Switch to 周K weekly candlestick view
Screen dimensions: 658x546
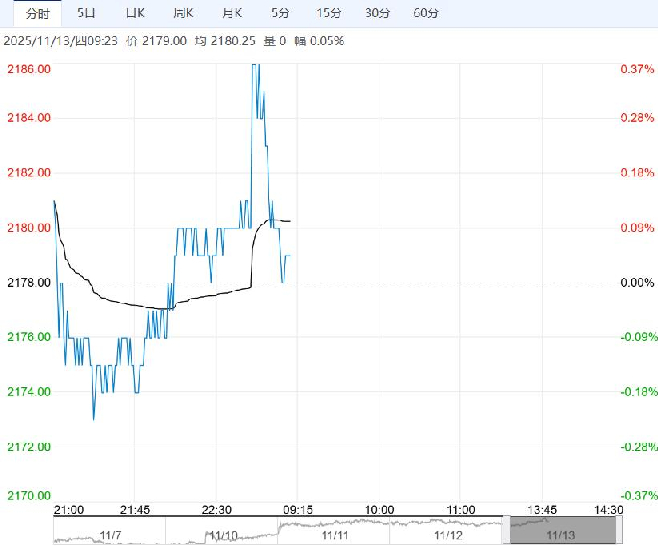182,13
